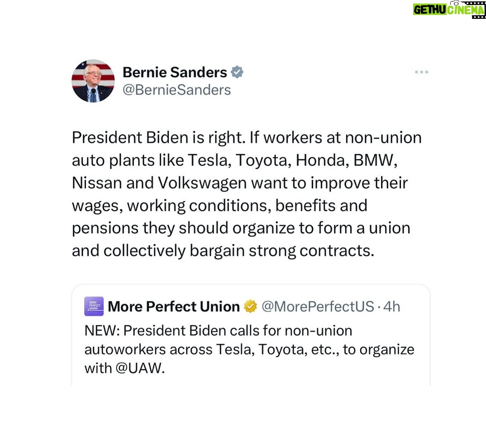
Task: Click the phrase collectively bargain strong contracts
Action: (239, 251)
